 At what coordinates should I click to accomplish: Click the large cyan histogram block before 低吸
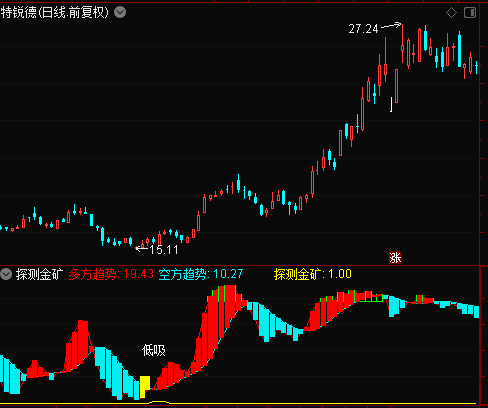pos(117,373)
